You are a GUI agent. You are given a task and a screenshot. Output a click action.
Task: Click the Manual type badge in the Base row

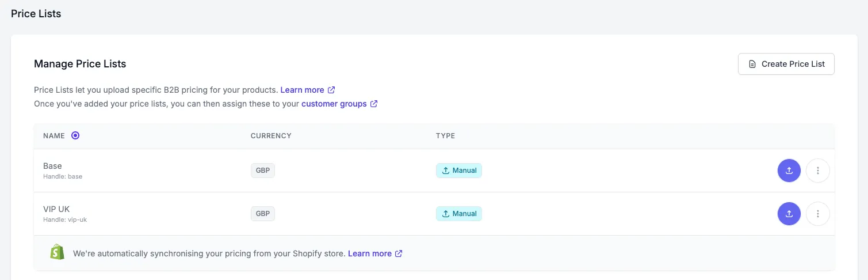pyautogui.click(x=459, y=171)
